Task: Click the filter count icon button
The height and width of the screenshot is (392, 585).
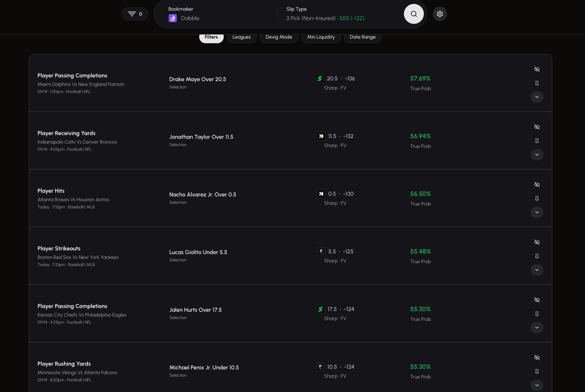Action: pyautogui.click(x=135, y=14)
